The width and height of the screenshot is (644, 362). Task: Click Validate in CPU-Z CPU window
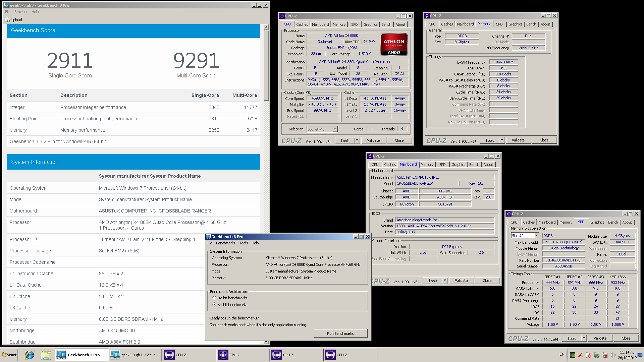tap(373, 140)
